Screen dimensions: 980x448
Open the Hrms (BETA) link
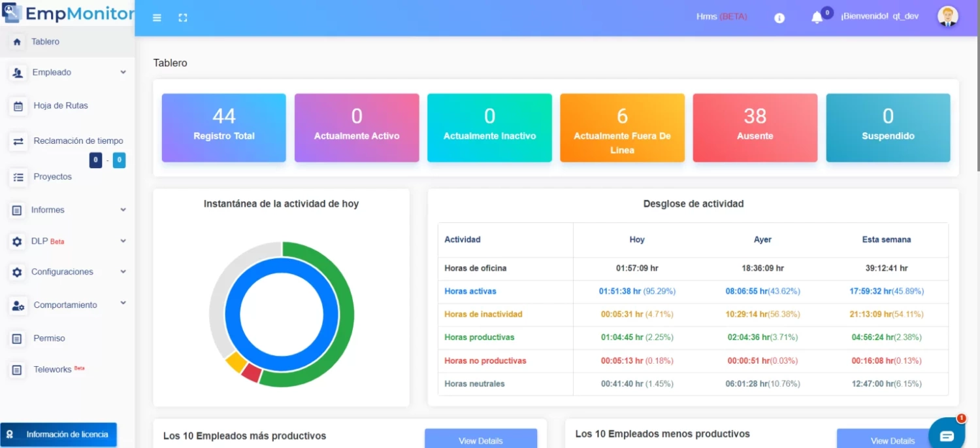click(x=721, y=16)
